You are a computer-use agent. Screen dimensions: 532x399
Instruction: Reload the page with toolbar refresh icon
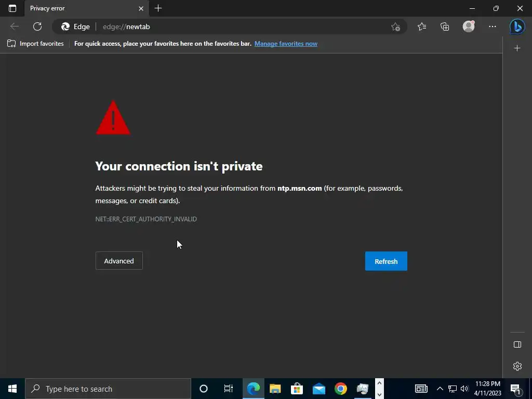coord(37,26)
